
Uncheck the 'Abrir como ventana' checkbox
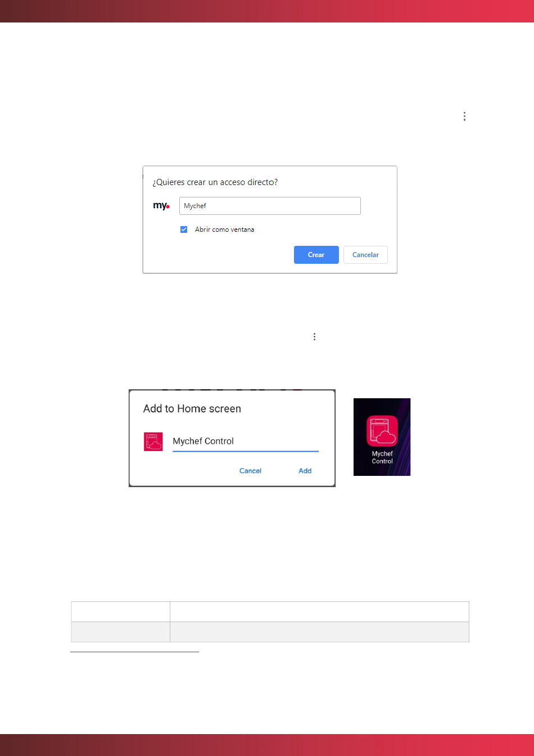coord(184,229)
